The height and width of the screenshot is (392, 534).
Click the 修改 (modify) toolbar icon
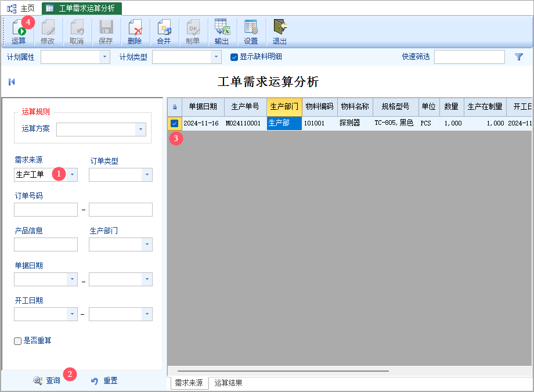48,31
